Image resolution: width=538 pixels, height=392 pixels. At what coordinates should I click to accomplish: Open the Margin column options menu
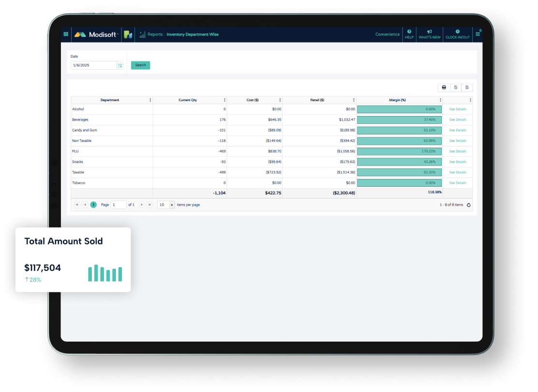click(440, 100)
